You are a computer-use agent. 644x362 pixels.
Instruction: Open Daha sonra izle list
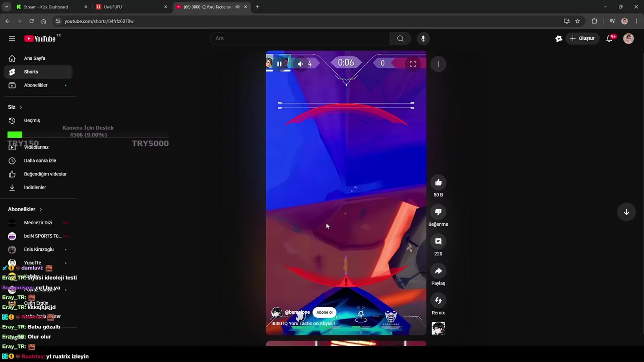point(38,160)
